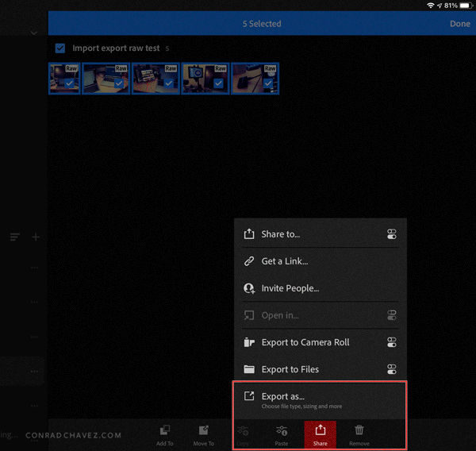Tap the Move To icon
The image size is (476, 451).
coord(203,430)
